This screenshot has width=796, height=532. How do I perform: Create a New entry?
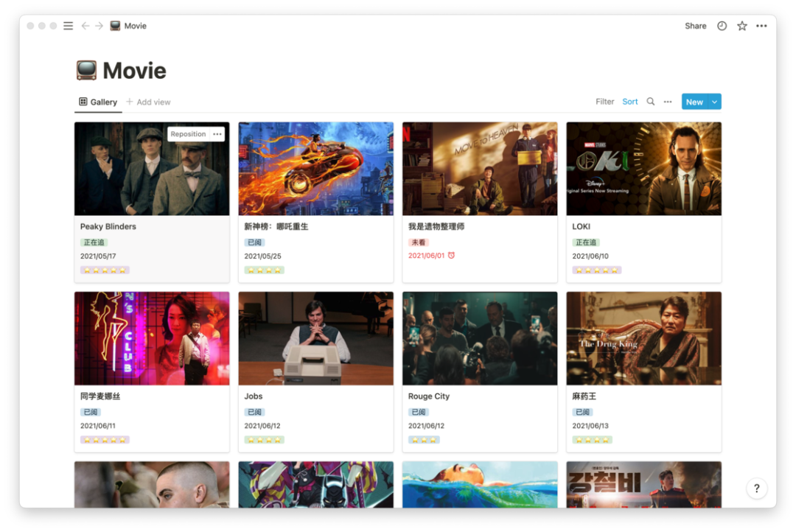click(x=694, y=102)
